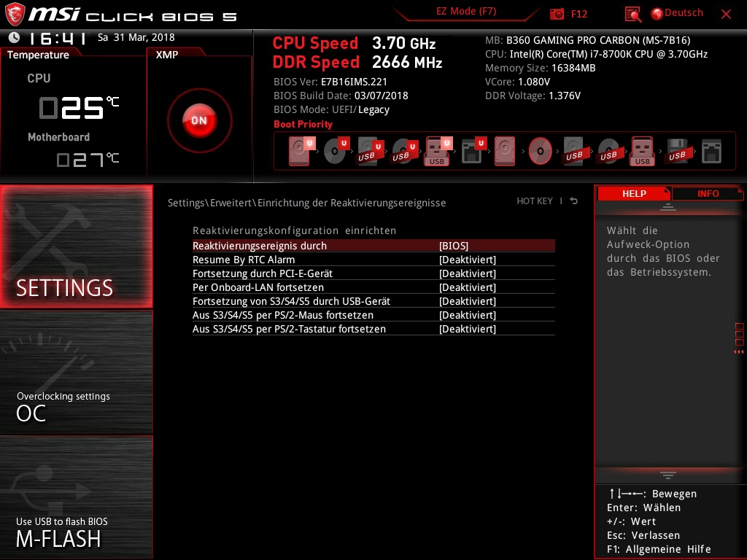This screenshot has height=560, width=747.
Task: Click the Memory Size: 16384MB text
Action: click(x=541, y=68)
